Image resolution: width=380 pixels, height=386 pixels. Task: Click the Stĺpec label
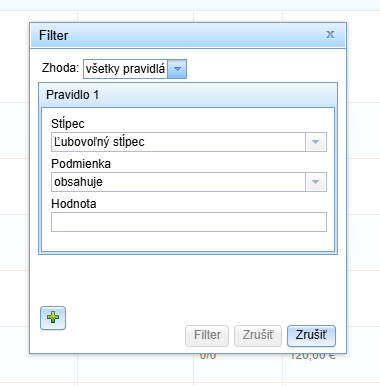(68, 124)
